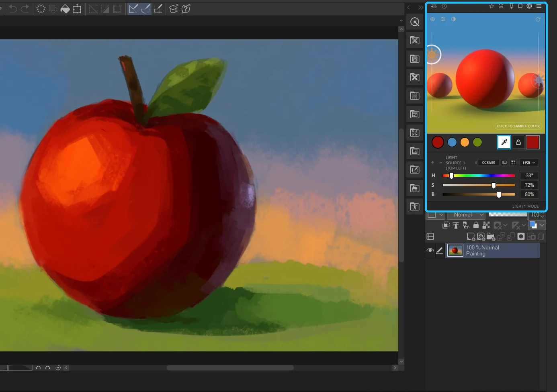Click the Redo arrow in the command bar
This screenshot has width=557, height=392.
coord(25,9)
